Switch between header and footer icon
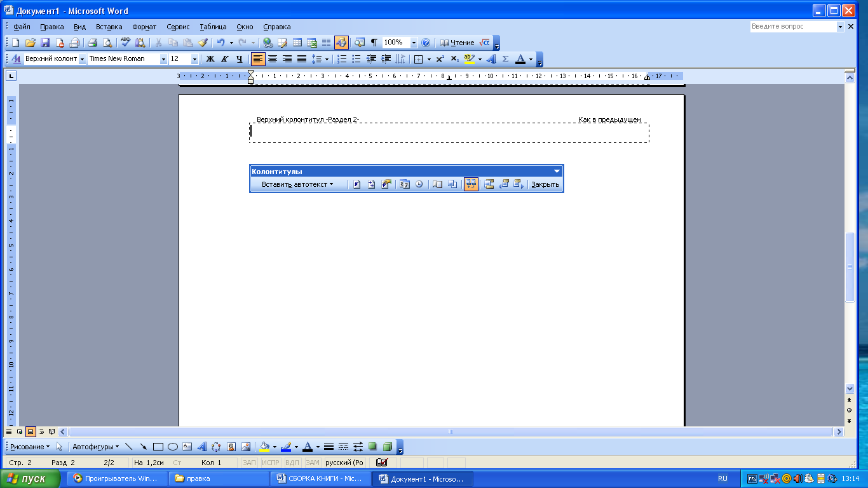The height and width of the screenshot is (488, 868). [x=489, y=184]
